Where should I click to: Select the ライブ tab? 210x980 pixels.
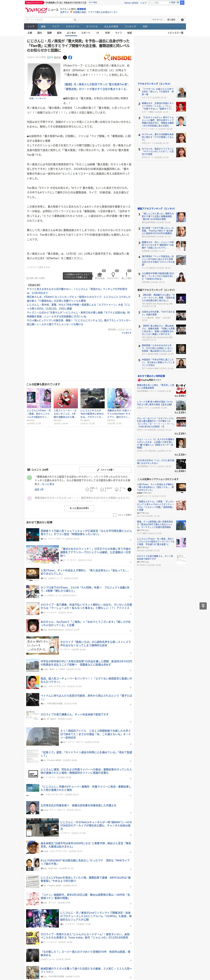[56, 27]
